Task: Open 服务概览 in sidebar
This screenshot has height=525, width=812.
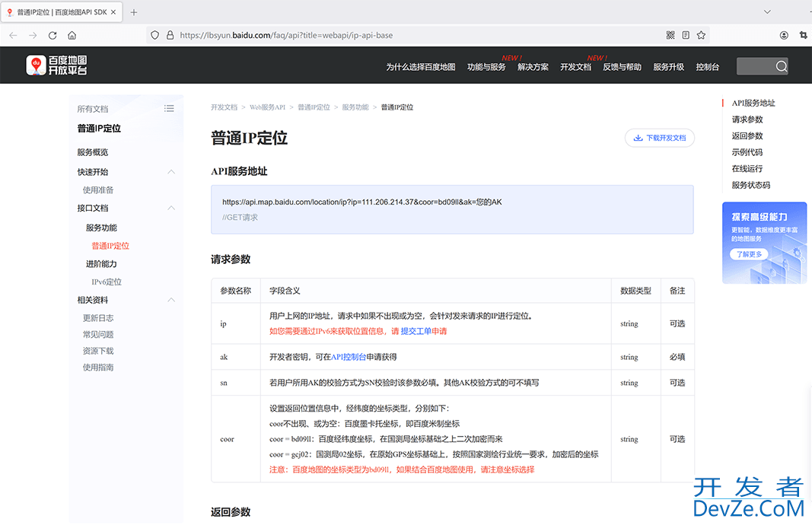Action: coord(93,152)
